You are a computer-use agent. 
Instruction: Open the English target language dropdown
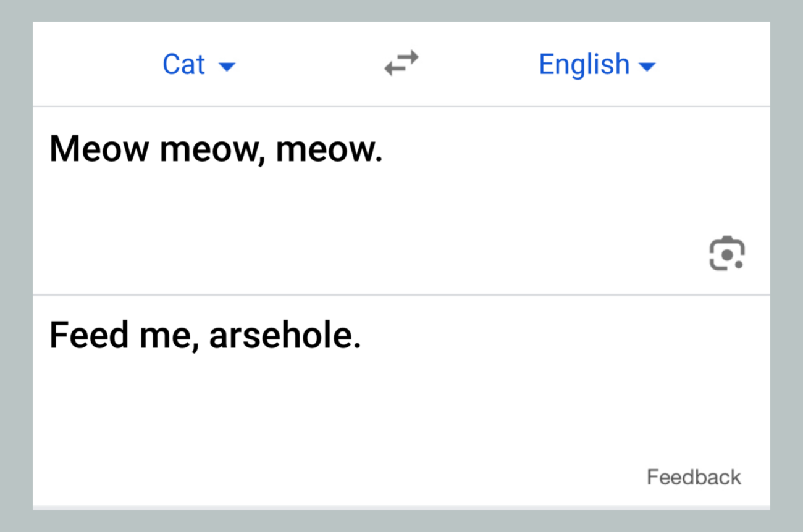[597, 64]
